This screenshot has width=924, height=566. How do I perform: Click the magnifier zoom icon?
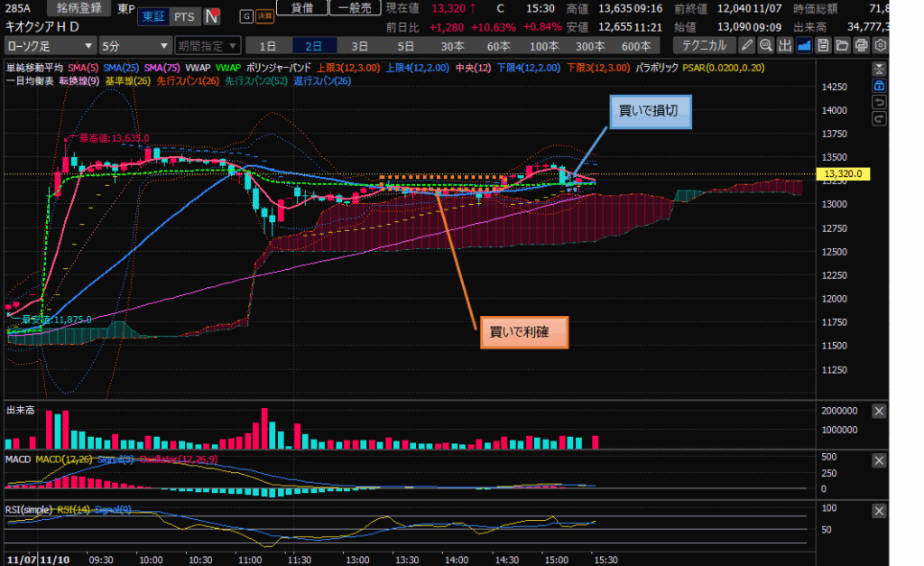pyautogui.click(x=766, y=45)
